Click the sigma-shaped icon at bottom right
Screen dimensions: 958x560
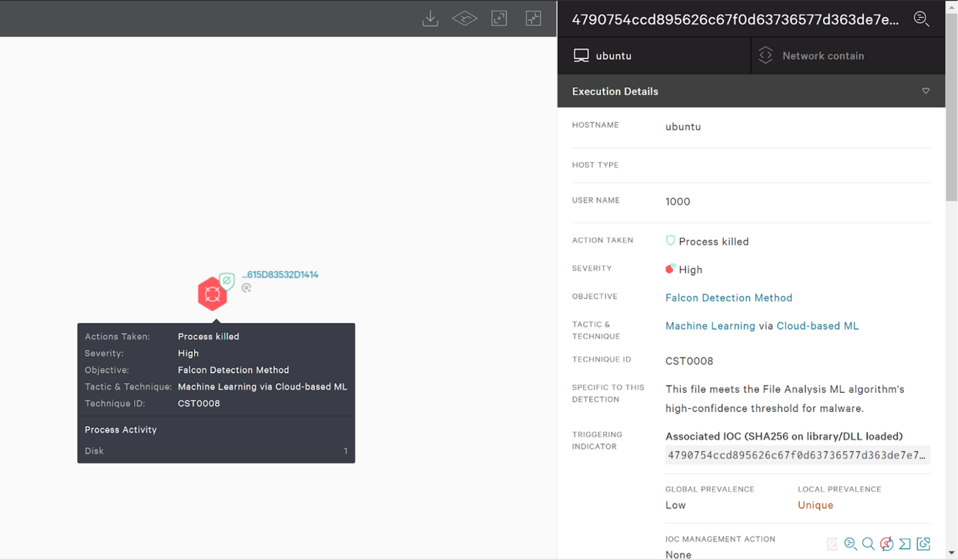tap(905, 544)
